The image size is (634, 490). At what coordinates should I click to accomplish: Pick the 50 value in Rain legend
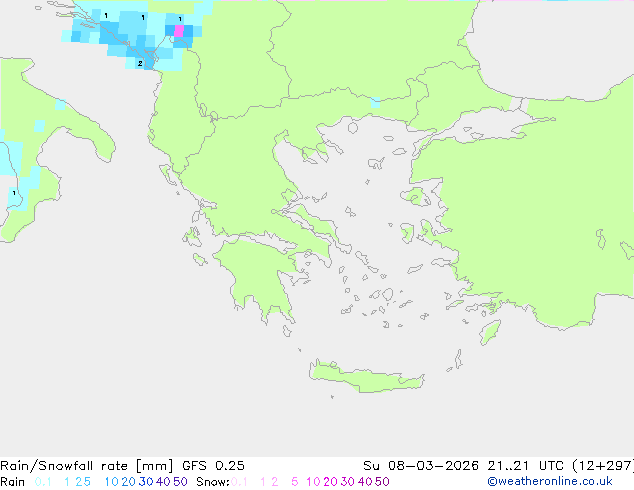(x=180, y=482)
